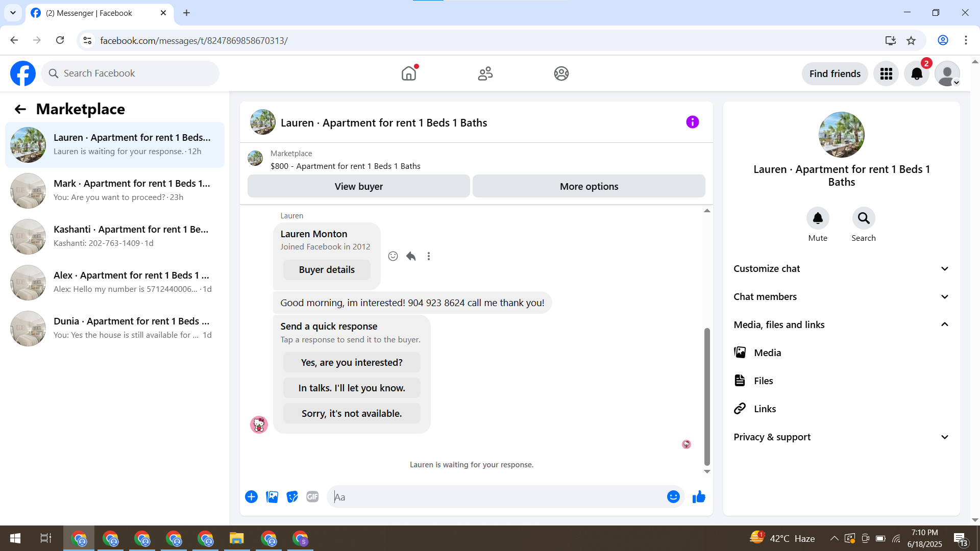Click Lauren chat header avatar
Viewport: 980px width, 551px height.
click(263, 122)
